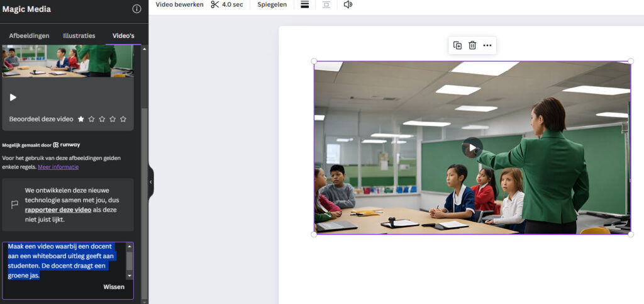Click the 'Mogelijk gemaakt door' text
The image size is (644, 304).
26,145
